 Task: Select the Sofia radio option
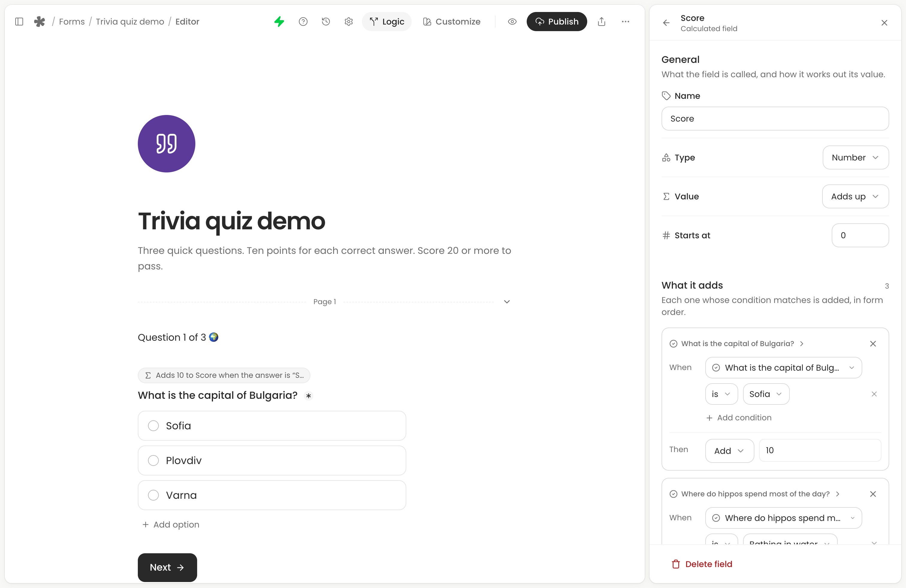153,426
